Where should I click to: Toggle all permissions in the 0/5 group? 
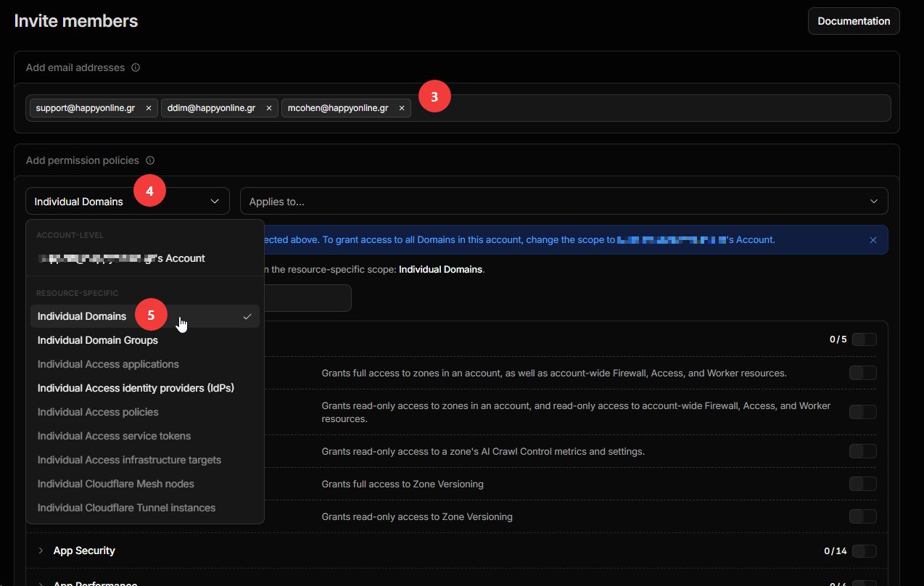pyautogui.click(x=865, y=339)
